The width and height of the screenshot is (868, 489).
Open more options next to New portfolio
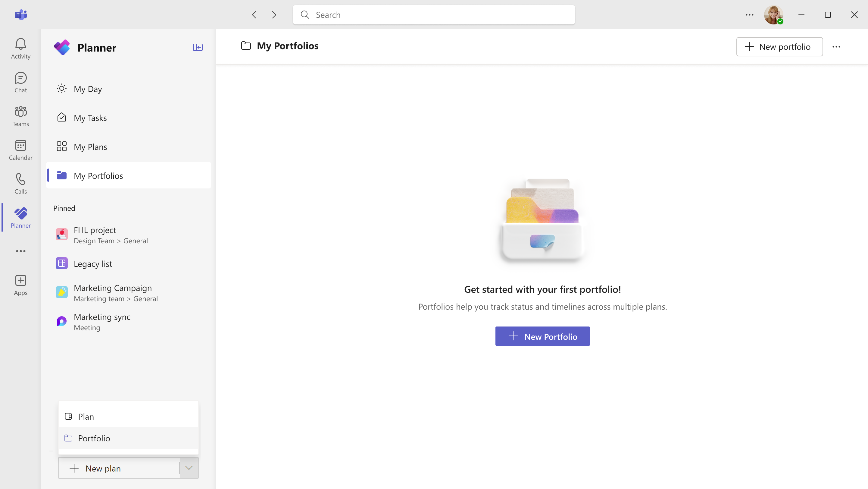pos(837,47)
